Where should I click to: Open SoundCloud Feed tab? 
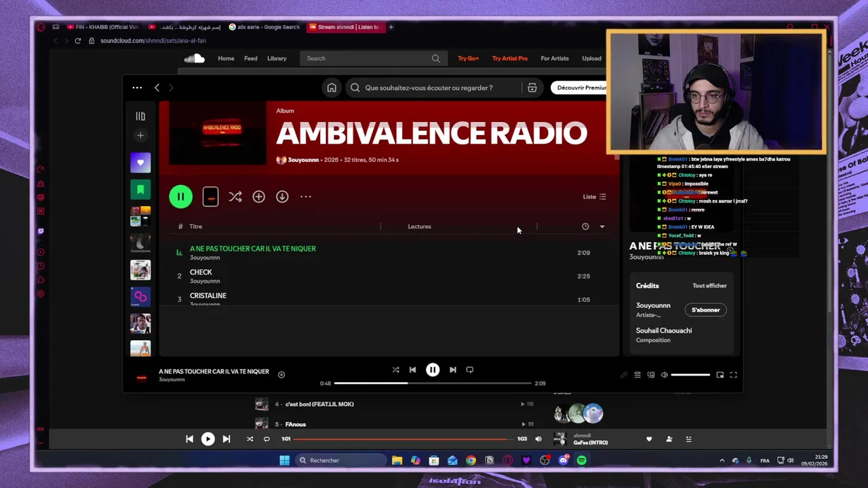(x=251, y=58)
